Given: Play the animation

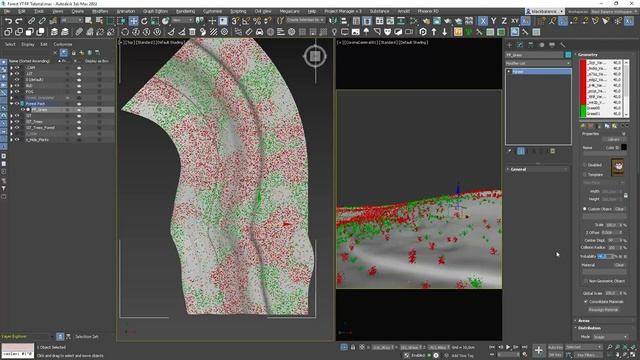Looking at the screenshot, I should (x=508, y=347).
